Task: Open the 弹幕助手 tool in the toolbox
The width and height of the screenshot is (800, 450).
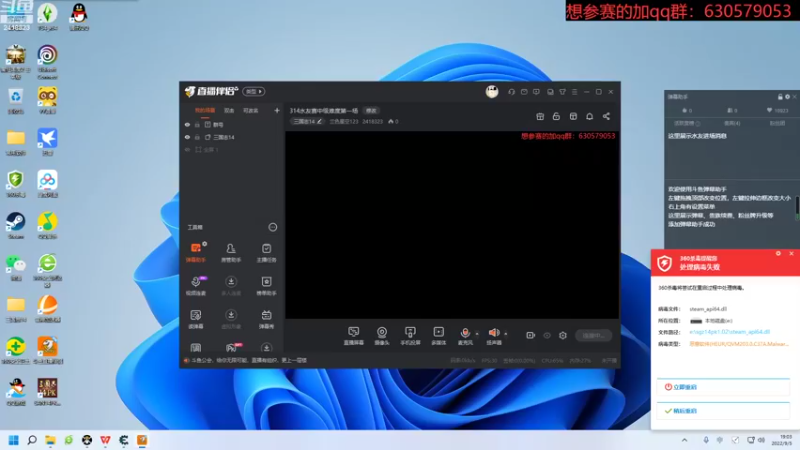Action: [196, 252]
